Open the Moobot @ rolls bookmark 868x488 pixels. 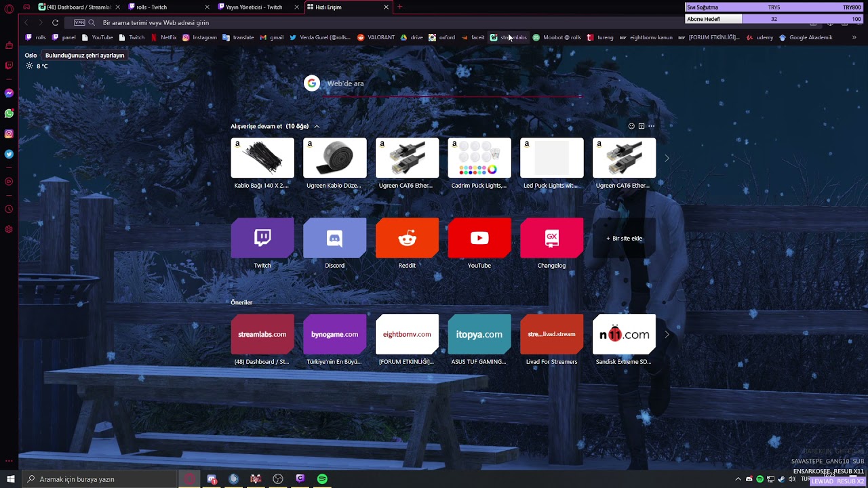click(557, 37)
